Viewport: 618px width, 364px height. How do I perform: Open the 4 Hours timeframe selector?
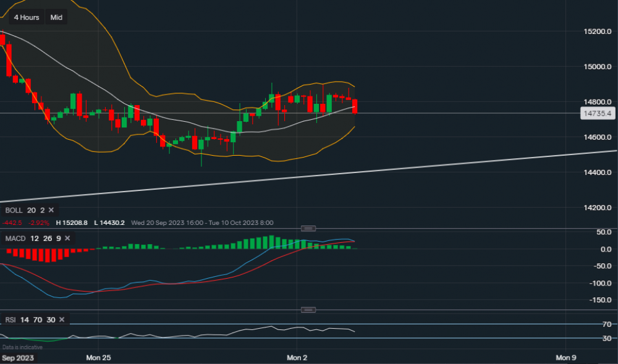[x=25, y=17]
